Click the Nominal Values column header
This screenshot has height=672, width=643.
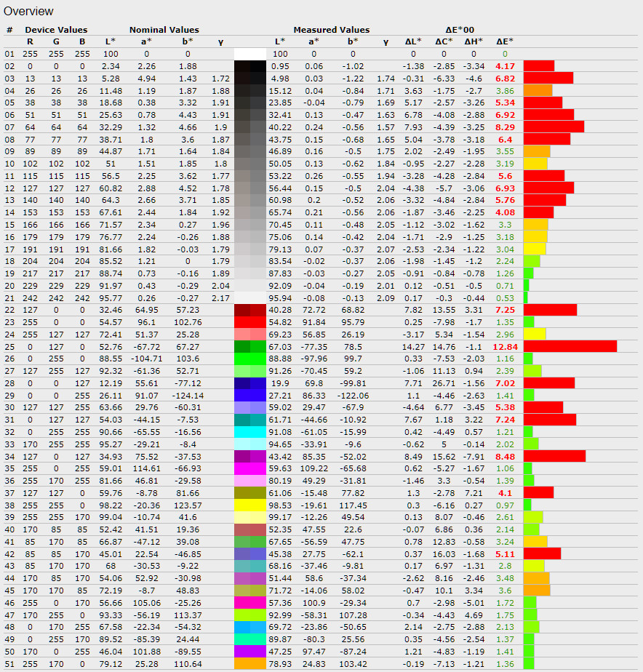point(164,30)
